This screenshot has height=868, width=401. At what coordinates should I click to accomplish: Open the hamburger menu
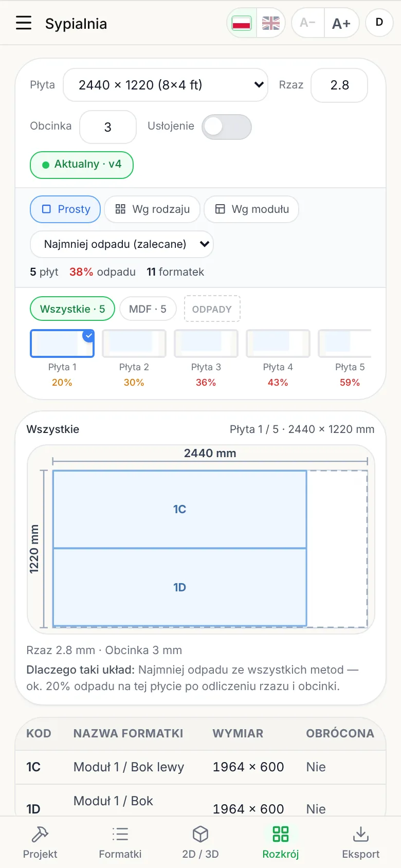(24, 23)
